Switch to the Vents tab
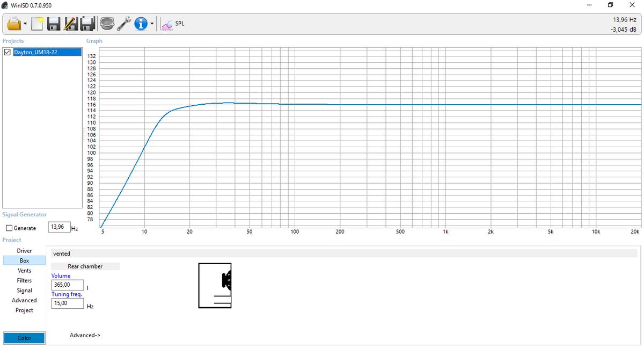The height and width of the screenshot is (348, 644). (x=24, y=271)
